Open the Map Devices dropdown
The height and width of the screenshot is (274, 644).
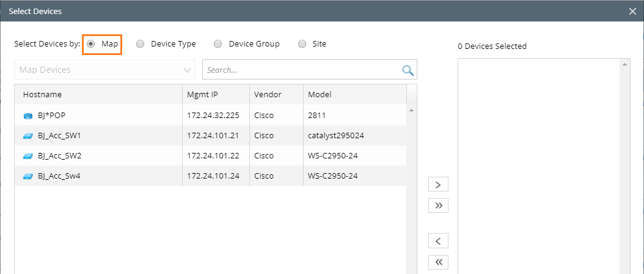point(104,70)
